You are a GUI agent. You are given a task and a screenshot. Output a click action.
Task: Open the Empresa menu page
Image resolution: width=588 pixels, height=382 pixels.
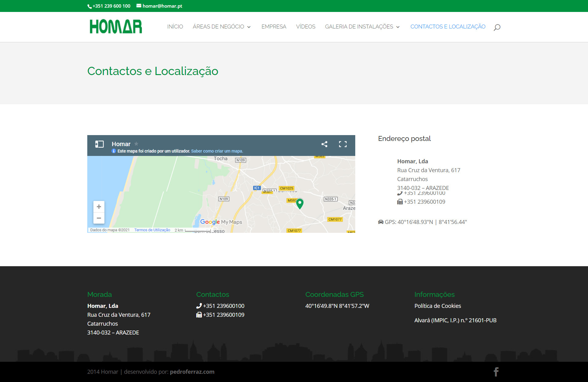click(x=273, y=27)
